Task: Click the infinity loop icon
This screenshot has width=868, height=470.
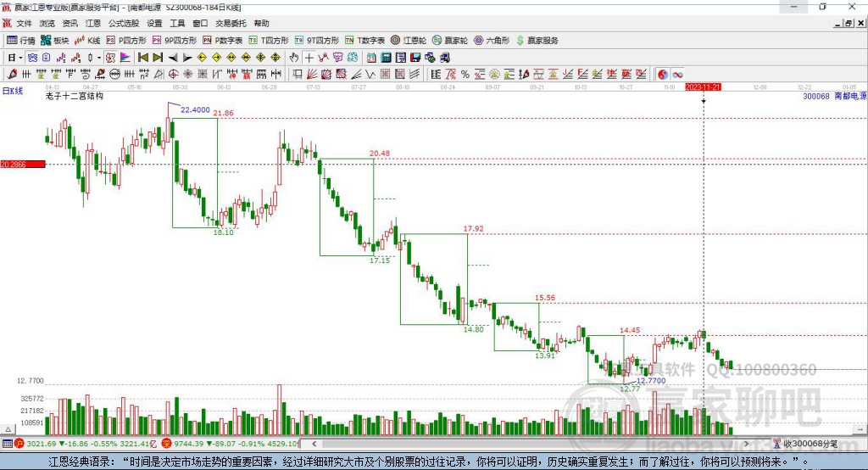Action: (677, 75)
